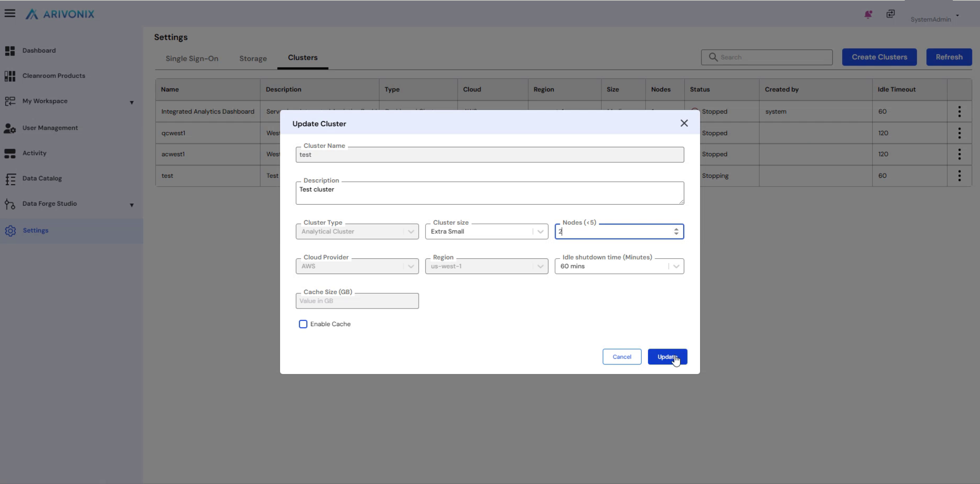Click the Dashboard sidebar icon

pyautogui.click(x=10, y=51)
